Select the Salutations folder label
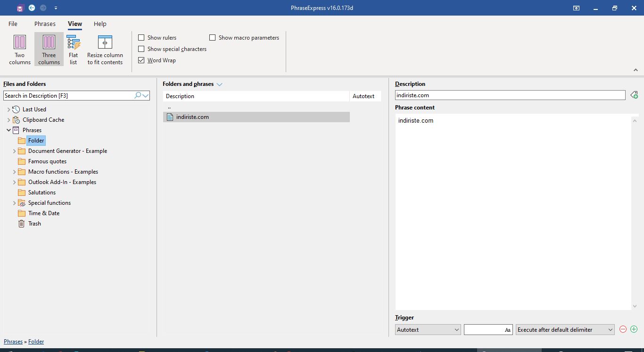The image size is (644, 352). [x=42, y=193]
